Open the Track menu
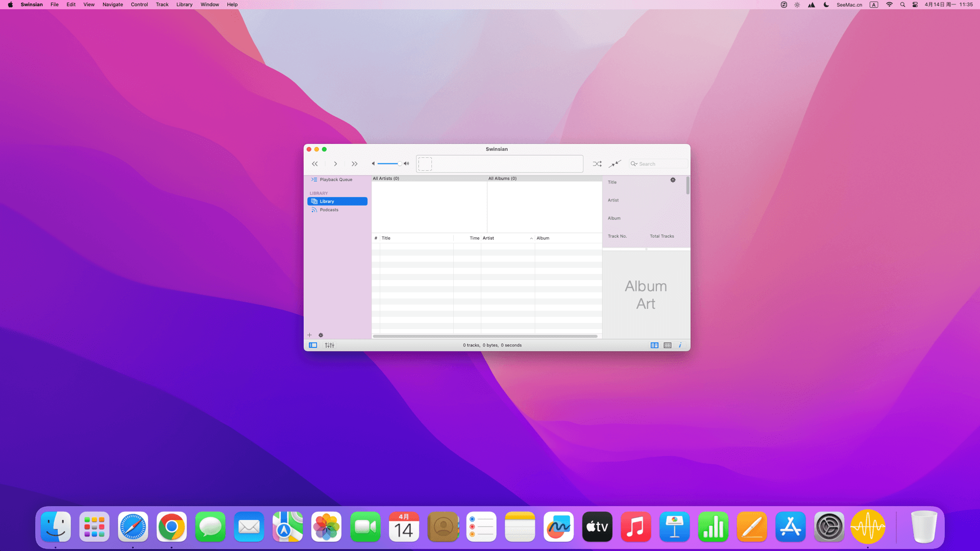Screen dimensions: 980x551 [162, 5]
